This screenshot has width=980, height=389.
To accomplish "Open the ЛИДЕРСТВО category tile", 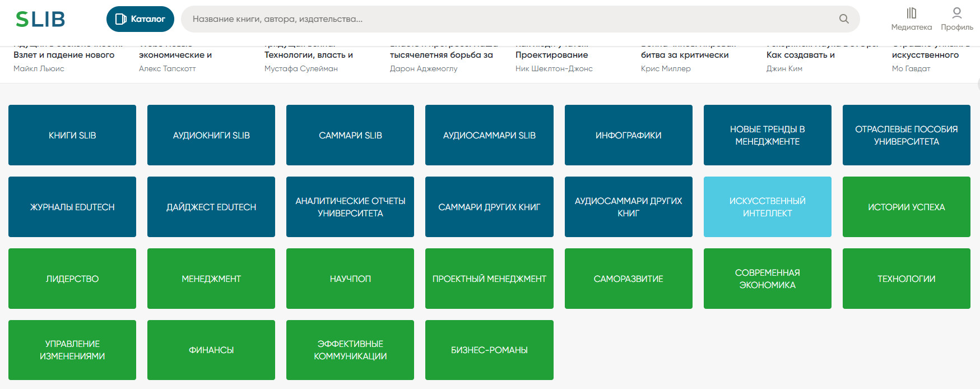I will pyautogui.click(x=72, y=279).
